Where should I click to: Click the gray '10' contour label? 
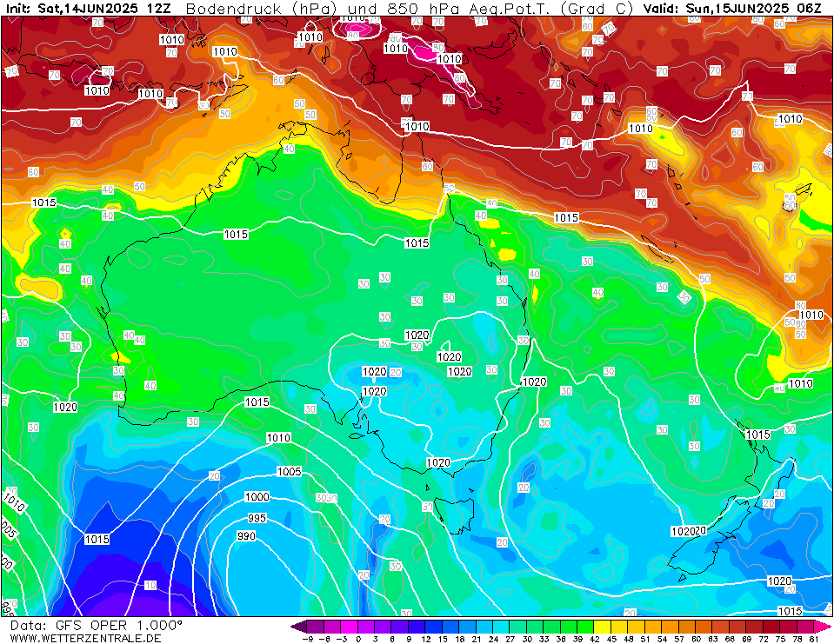pyautogui.click(x=150, y=585)
